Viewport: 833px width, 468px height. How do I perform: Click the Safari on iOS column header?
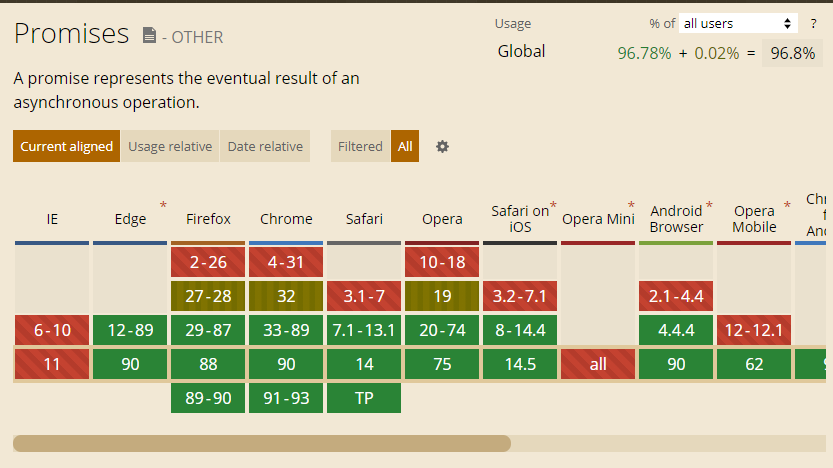tap(520, 219)
